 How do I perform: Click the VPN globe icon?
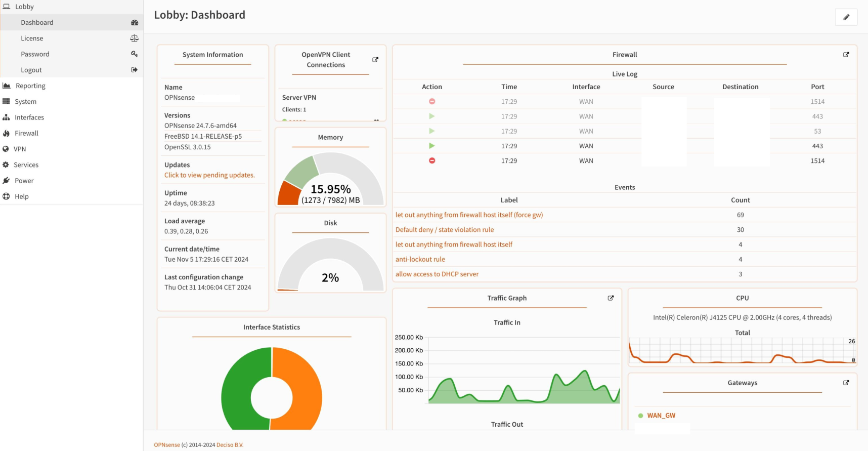[6, 149]
